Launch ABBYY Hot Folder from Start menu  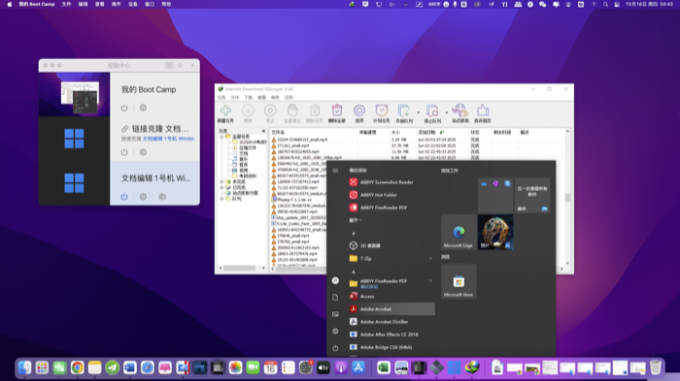tap(373, 195)
